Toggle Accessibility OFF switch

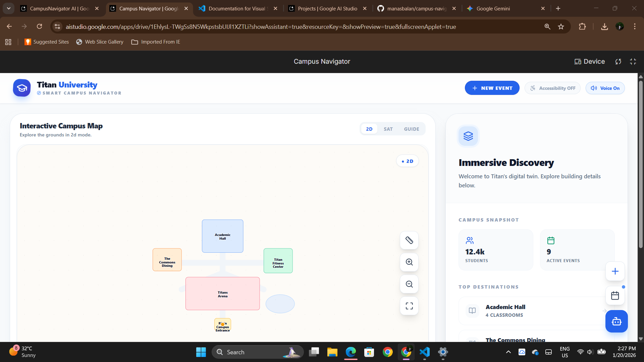coord(552,88)
